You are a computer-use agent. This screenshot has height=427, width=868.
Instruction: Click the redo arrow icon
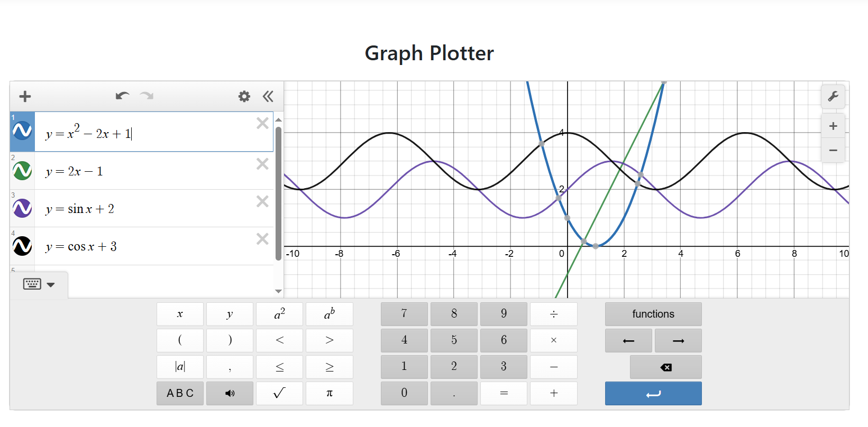[147, 96]
